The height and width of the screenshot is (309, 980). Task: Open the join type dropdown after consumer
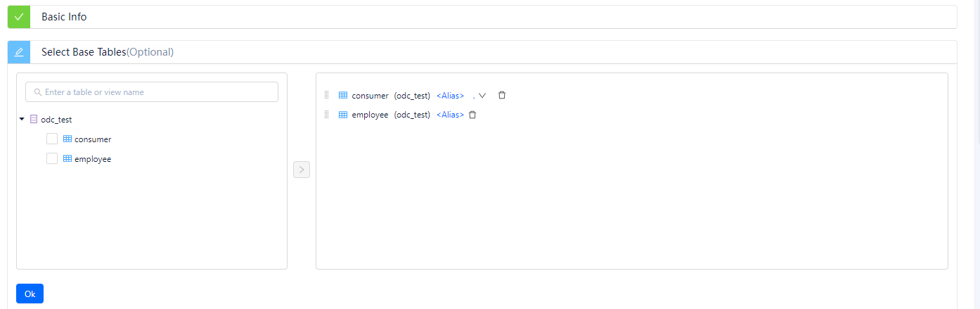(482, 96)
